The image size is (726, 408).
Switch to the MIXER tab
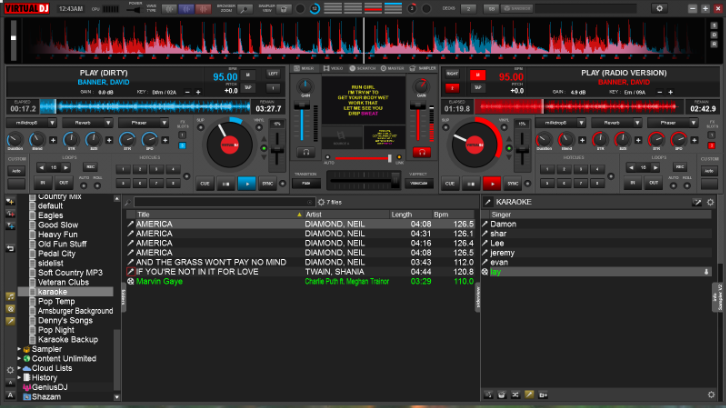[x=304, y=68]
